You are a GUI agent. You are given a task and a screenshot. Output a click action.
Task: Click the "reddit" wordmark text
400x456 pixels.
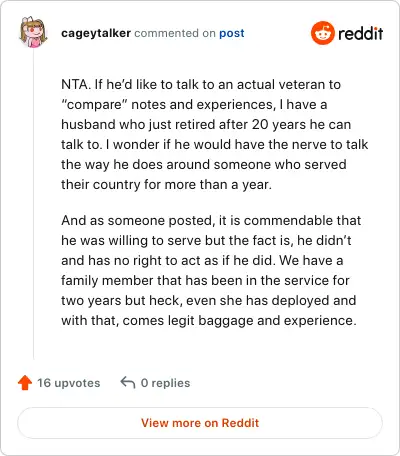(360, 34)
